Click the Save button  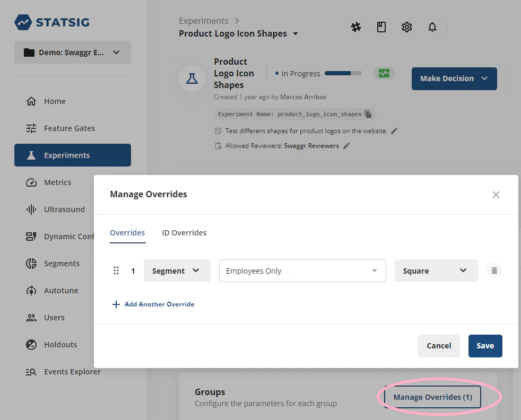pos(485,346)
